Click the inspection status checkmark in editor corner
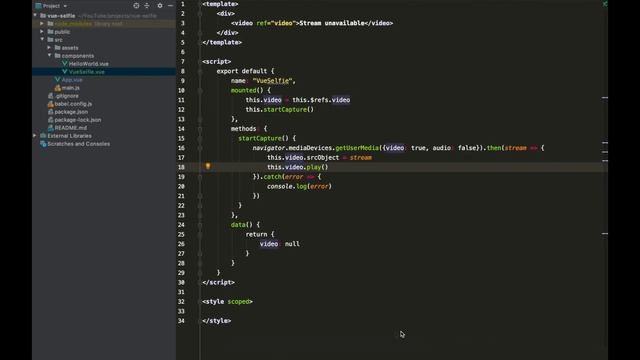 604,4
